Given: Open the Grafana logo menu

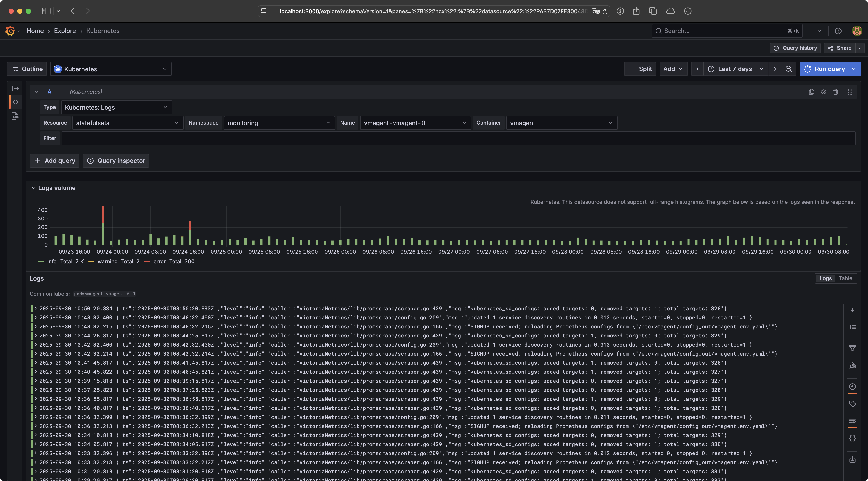Looking at the screenshot, I should pos(10,31).
